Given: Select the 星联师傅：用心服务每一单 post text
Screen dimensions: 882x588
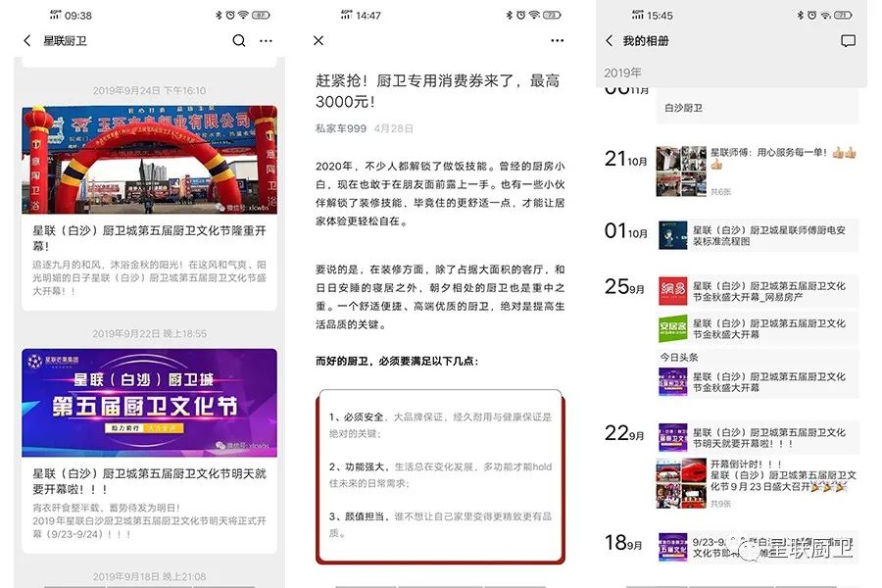Looking at the screenshot, I should 783,158.
